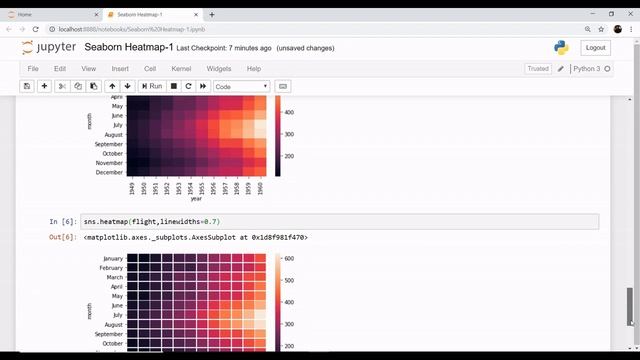This screenshot has width=640, height=360.
Task: Open the Help menu
Action: pyautogui.click(x=254, y=69)
